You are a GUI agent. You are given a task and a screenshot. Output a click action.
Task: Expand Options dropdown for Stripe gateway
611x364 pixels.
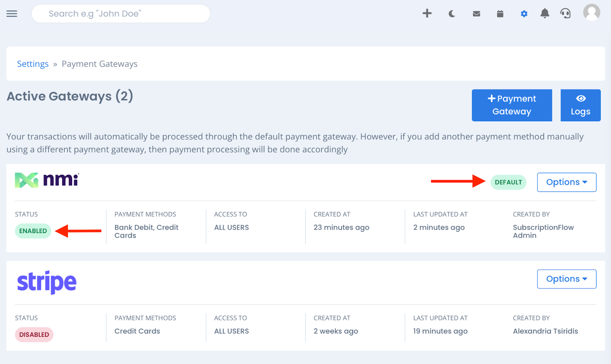pyautogui.click(x=567, y=279)
